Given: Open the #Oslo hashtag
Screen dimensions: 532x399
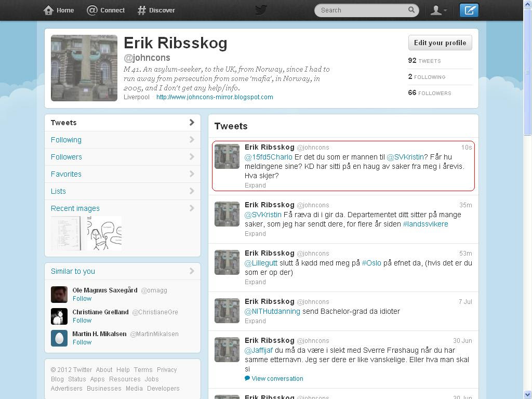Looking at the screenshot, I should pos(371,263).
